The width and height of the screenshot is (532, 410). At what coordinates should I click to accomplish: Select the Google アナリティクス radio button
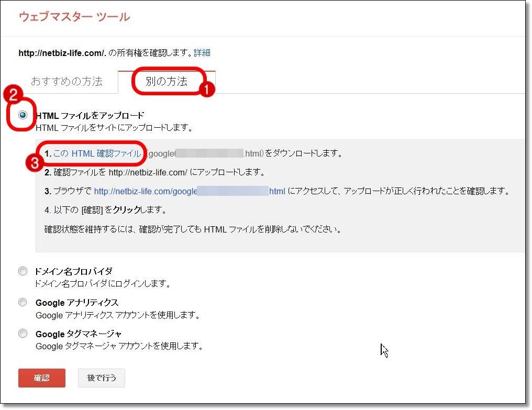pyautogui.click(x=23, y=302)
